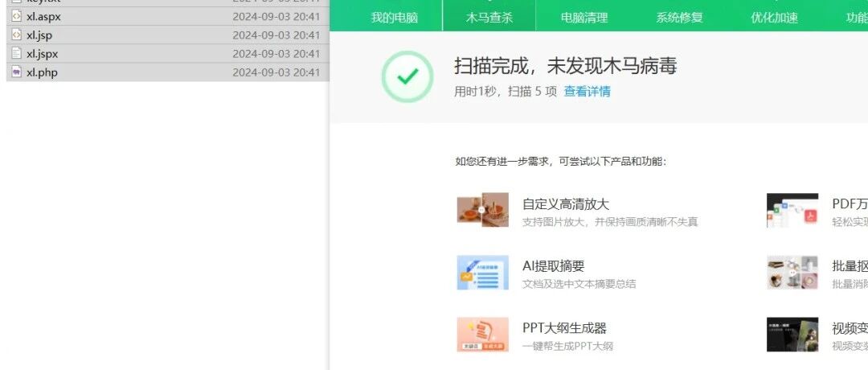The height and width of the screenshot is (370, 868).
Task: Click the date of xl.jspx row
Action: tap(276, 54)
